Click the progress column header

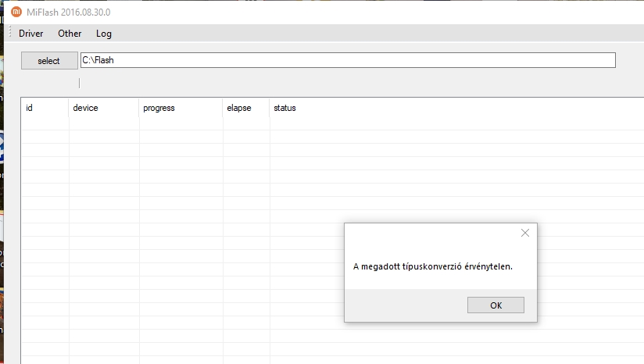point(181,108)
